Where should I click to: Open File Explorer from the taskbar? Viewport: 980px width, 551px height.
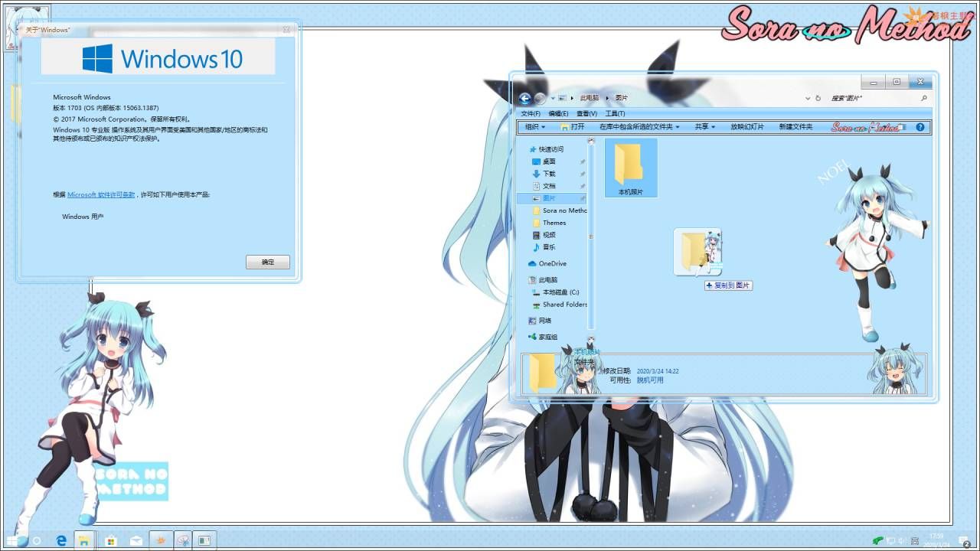[83, 540]
